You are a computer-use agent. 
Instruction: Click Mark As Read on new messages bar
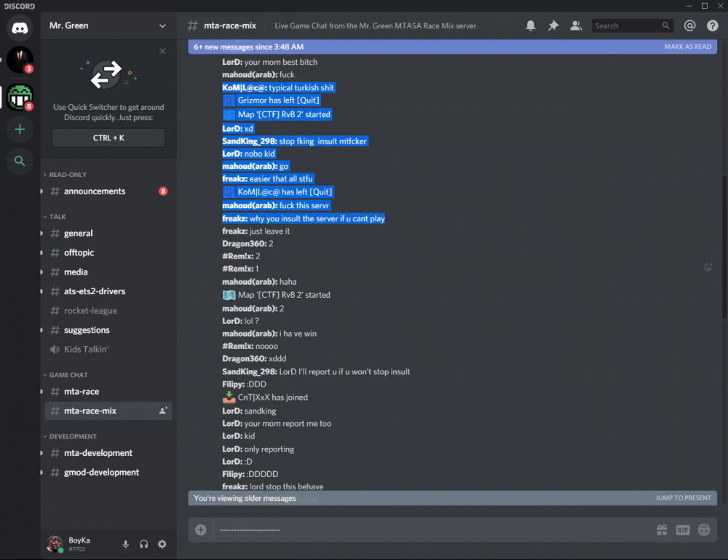(x=687, y=47)
